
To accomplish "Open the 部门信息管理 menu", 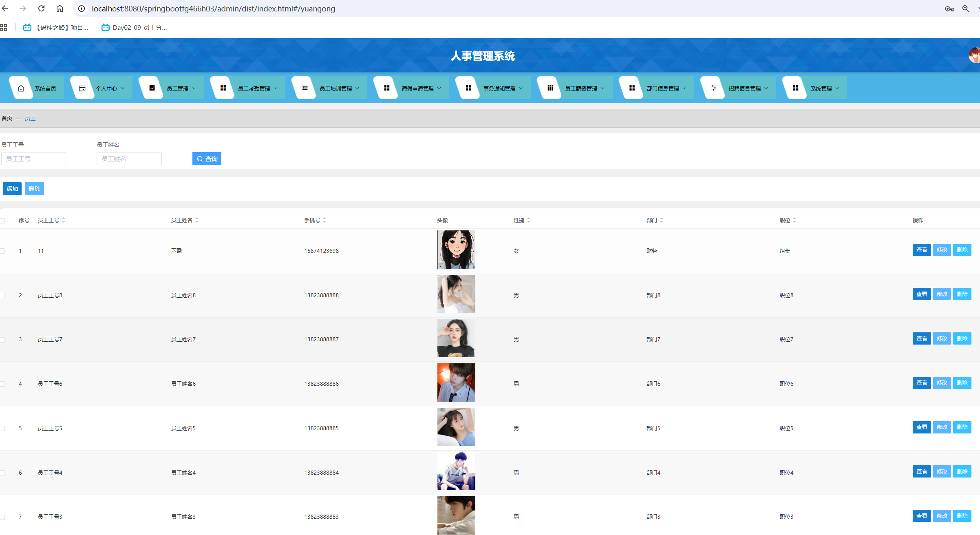I will 662,88.
